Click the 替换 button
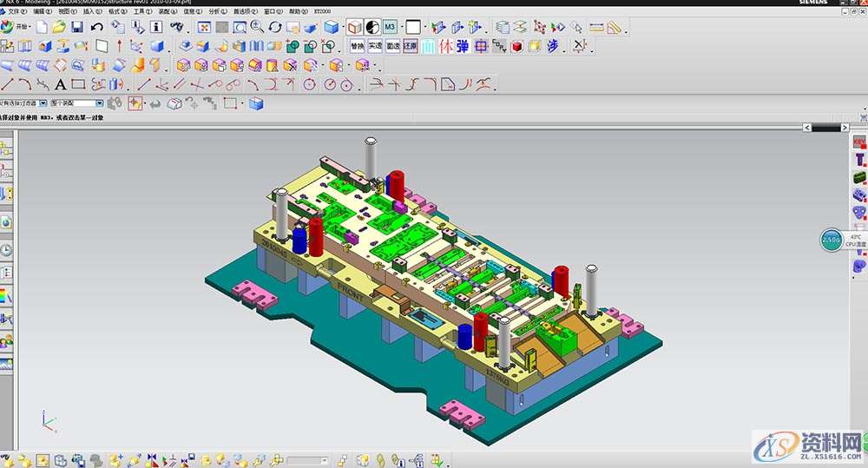 pos(357,46)
